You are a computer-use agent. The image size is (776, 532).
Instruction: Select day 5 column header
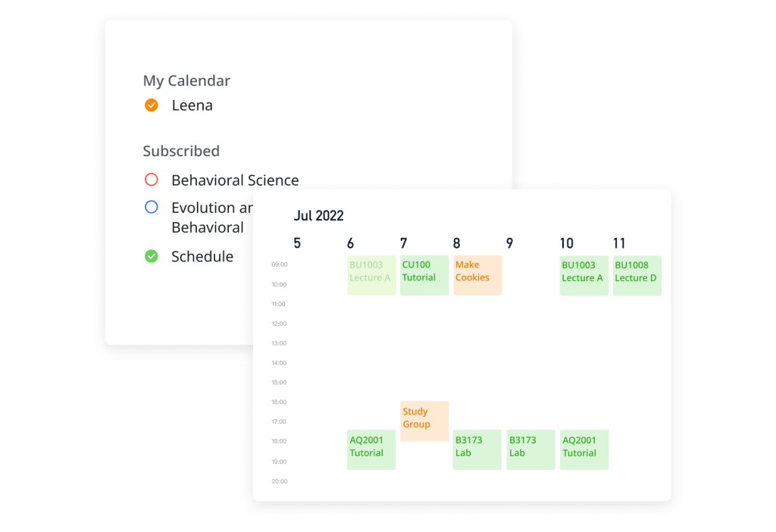click(x=297, y=243)
